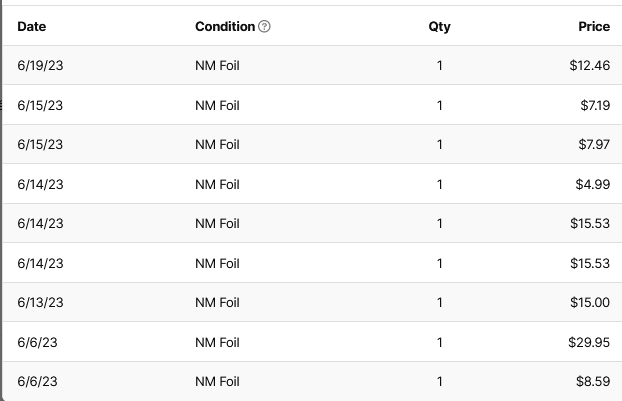The width and height of the screenshot is (622, 401).
Task: Click the help icon beside Condition
Action: click(264, 27)
